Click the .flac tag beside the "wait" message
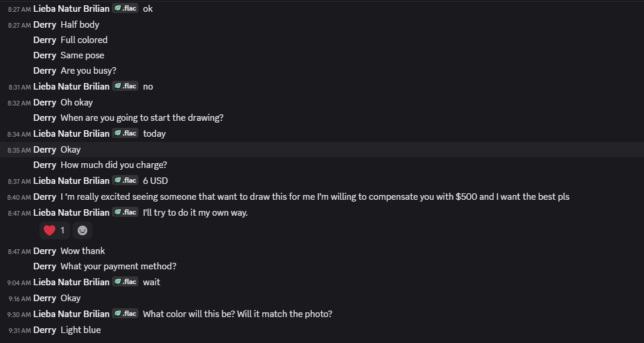 [126, 282]
